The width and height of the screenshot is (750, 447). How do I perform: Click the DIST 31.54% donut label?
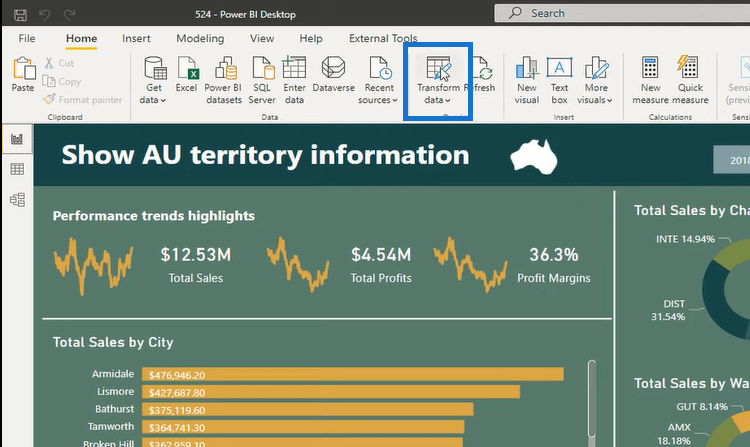[668, 310]
